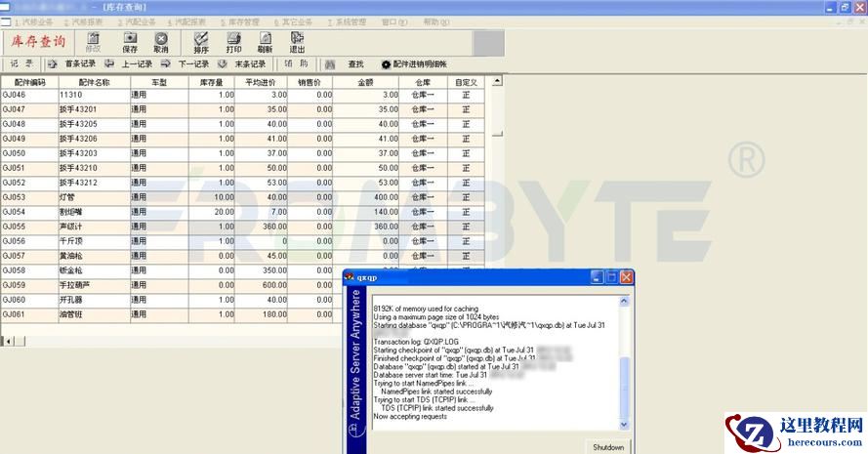Open the 汽修报表 menu
Image resolution: width=868 pixels, height=454 pixels.
(83, 22)
